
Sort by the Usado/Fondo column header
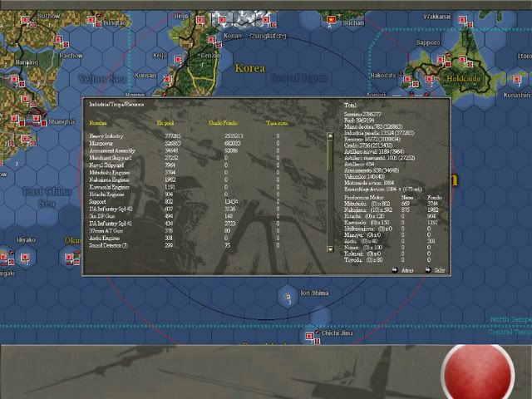click(x=224, y=123)
